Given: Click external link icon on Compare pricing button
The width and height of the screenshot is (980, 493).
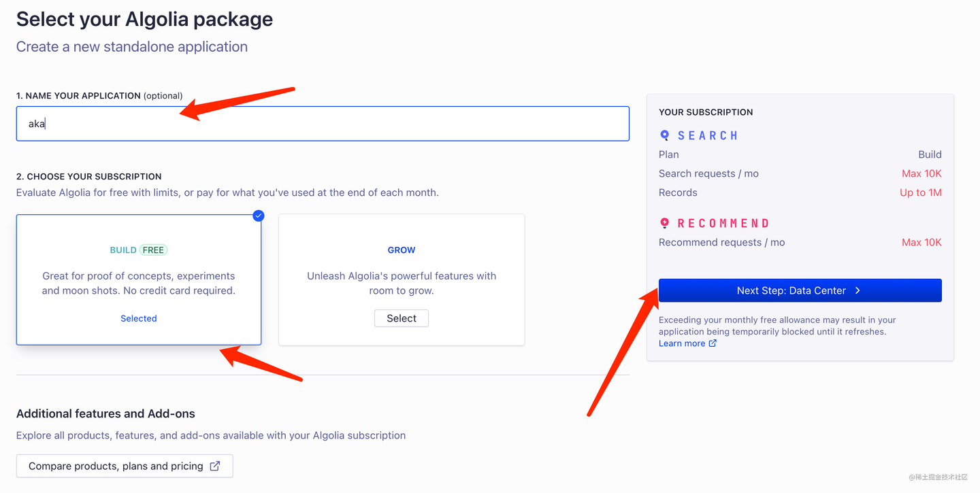Looking at the screenshot, I should point(215,466).
